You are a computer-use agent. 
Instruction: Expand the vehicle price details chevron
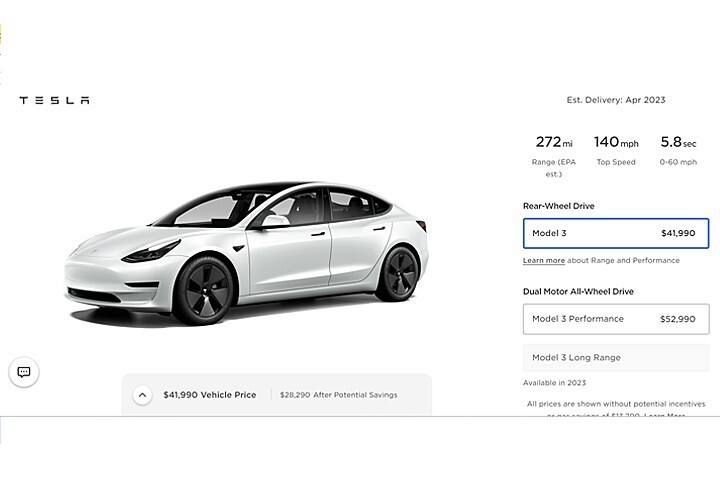click(142, 395)
